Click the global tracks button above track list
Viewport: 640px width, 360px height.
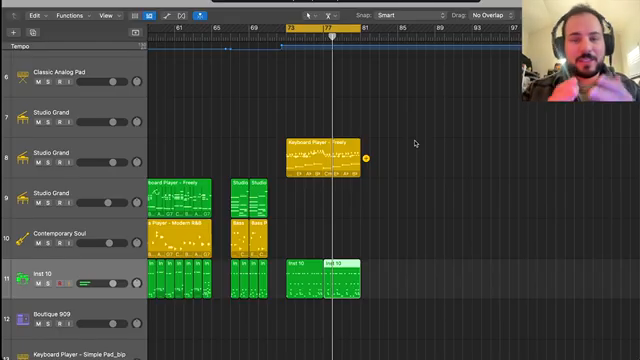click(x=135, y=33)
